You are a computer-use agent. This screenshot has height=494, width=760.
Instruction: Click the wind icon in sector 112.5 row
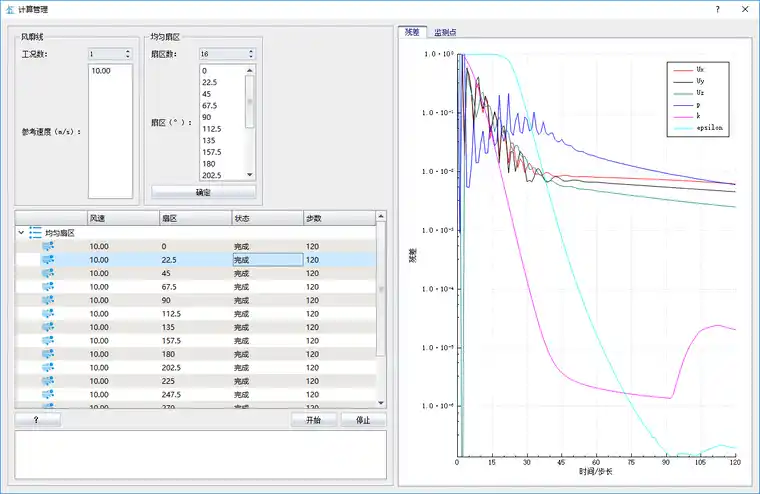point(48,314)
